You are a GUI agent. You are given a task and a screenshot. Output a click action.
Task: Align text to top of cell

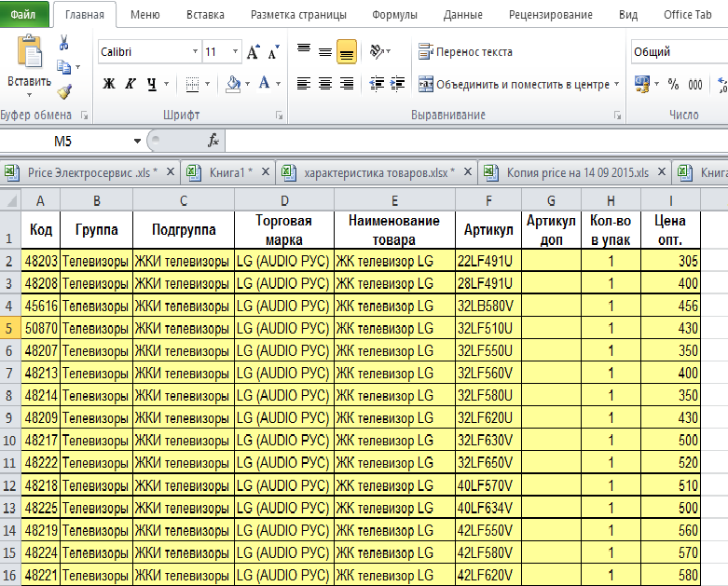coord(304,50)
